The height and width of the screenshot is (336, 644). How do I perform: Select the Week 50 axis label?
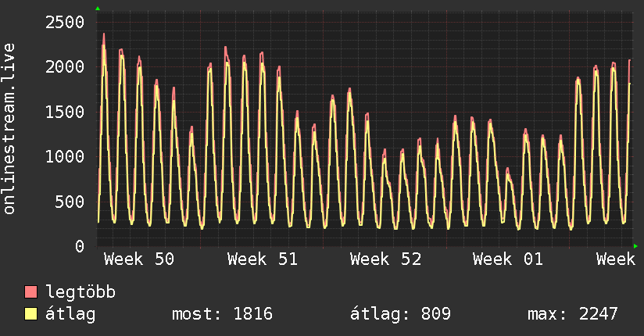pyautogui.click(x=139, y=259)
